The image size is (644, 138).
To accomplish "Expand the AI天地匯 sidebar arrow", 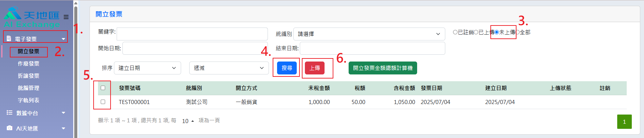I will pos(63,128).
